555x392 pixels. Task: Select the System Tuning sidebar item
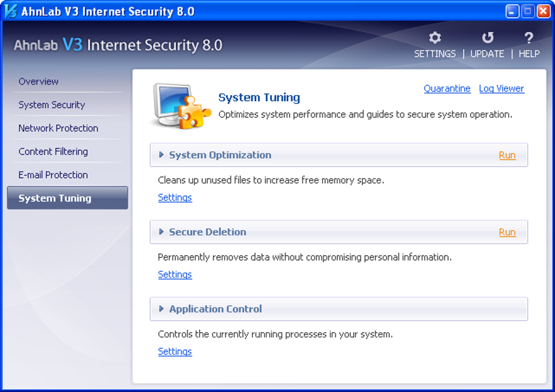[x=55, y=198]
